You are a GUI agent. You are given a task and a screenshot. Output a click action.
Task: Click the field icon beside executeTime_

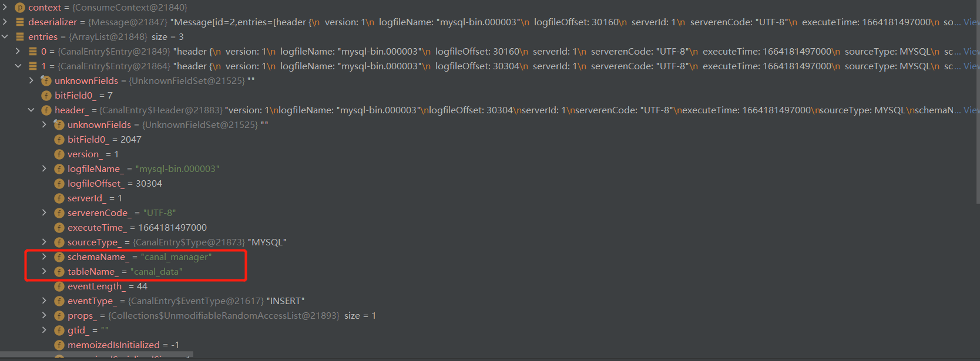click(59, 227)
